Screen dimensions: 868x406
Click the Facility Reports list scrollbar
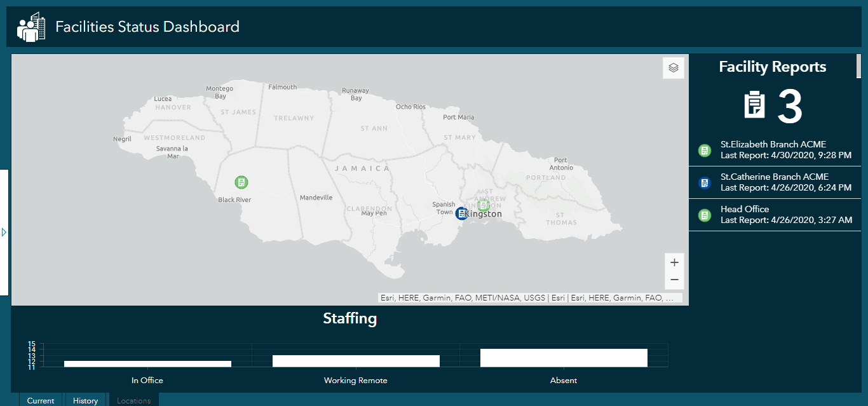pos(859,65)
